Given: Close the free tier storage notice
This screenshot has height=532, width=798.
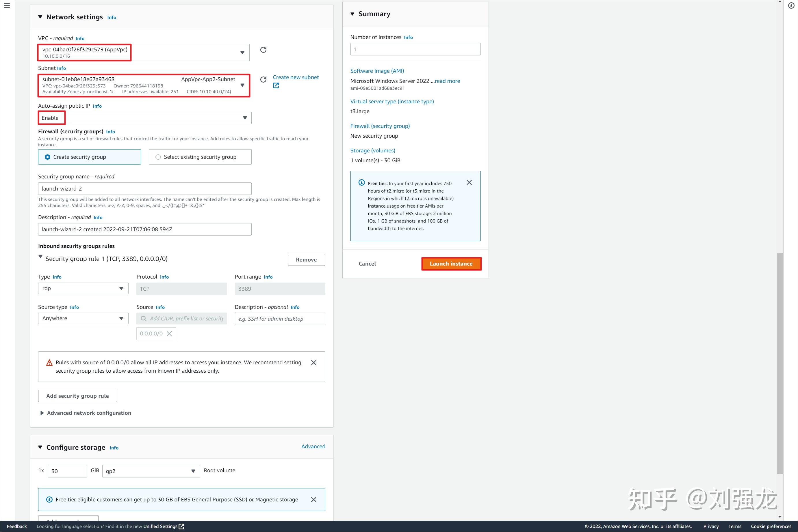Looking at the screenshot, I should 314,499.
